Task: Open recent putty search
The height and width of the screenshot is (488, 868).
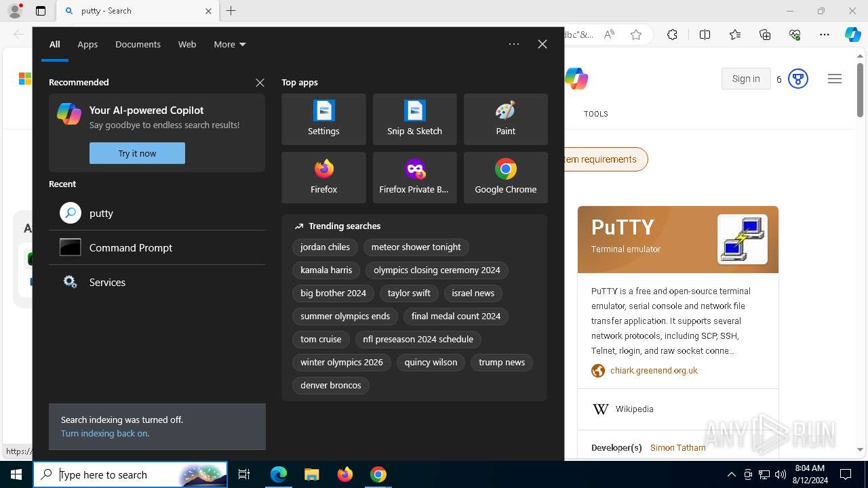Action: [x=157, y=213]
